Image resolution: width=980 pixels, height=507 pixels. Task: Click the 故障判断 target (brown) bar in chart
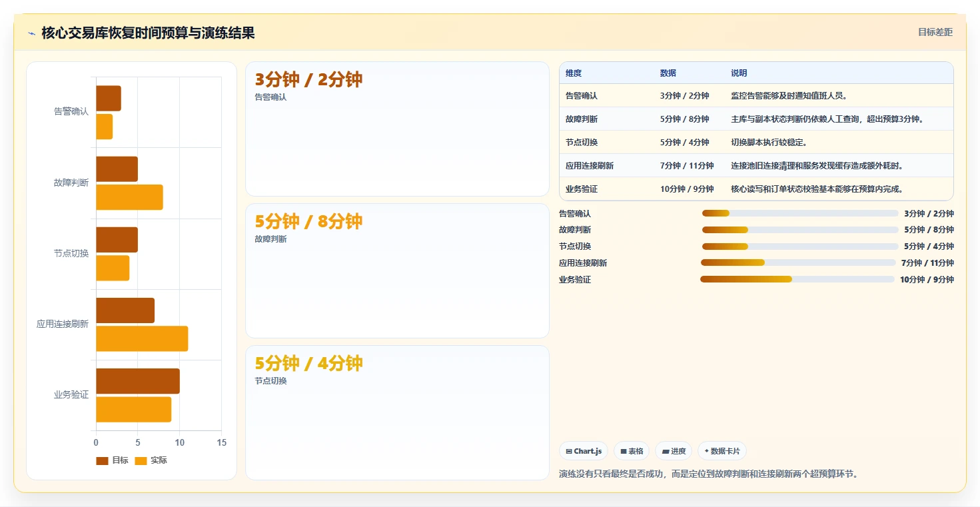click(117, 169)
